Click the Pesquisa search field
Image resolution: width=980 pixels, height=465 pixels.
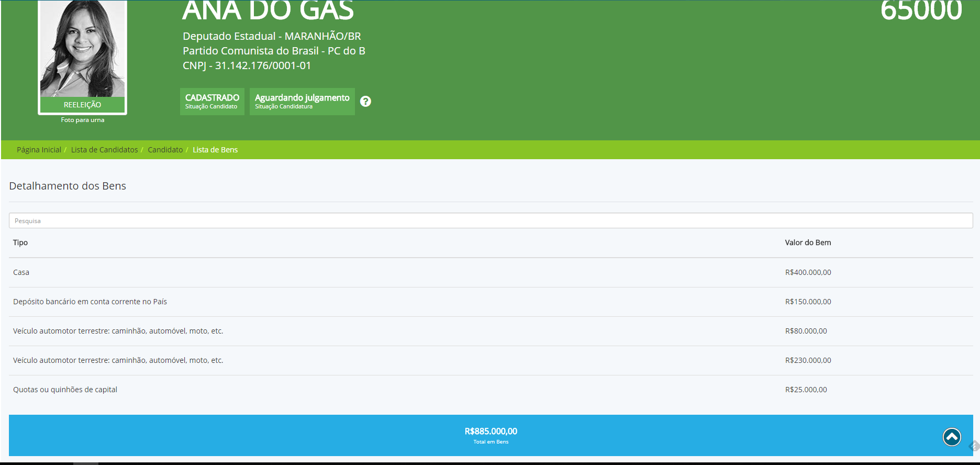point(491,220)
